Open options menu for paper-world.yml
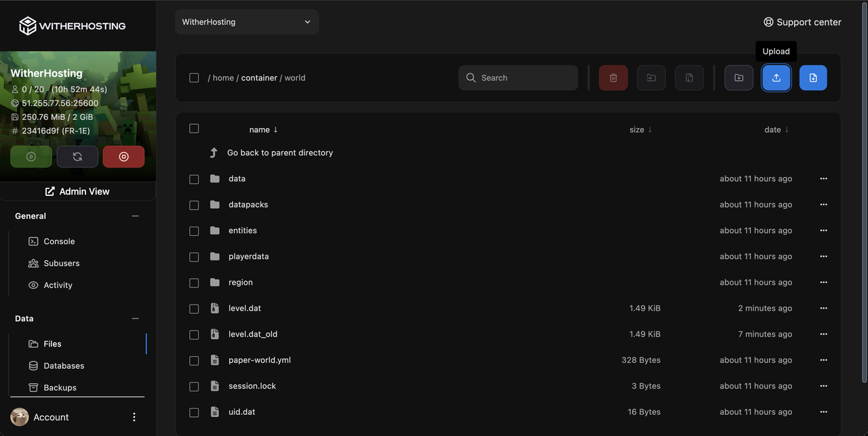The height and width of the screenshot is (436, 868). click(823, 360)
